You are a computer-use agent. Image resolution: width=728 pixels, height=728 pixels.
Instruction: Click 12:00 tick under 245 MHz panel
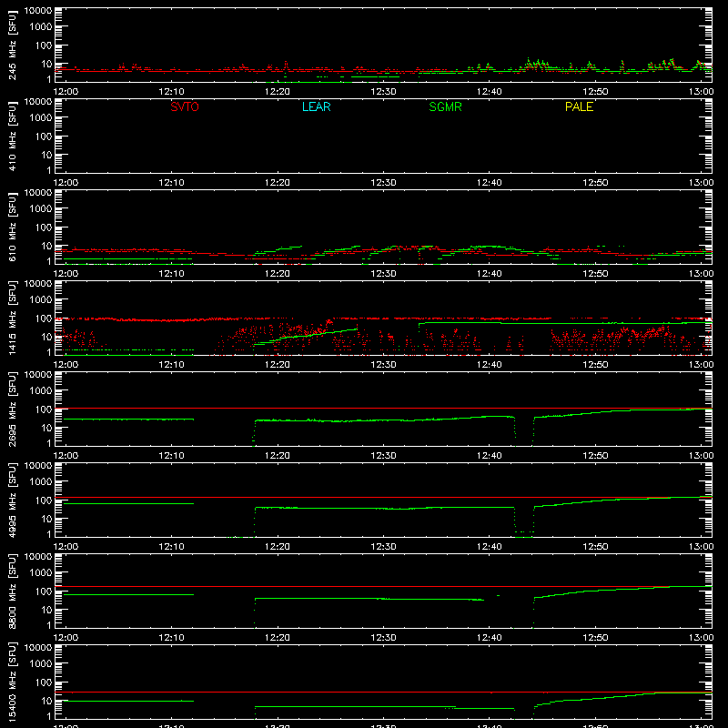pyautogui.click(x=66, y=92)
